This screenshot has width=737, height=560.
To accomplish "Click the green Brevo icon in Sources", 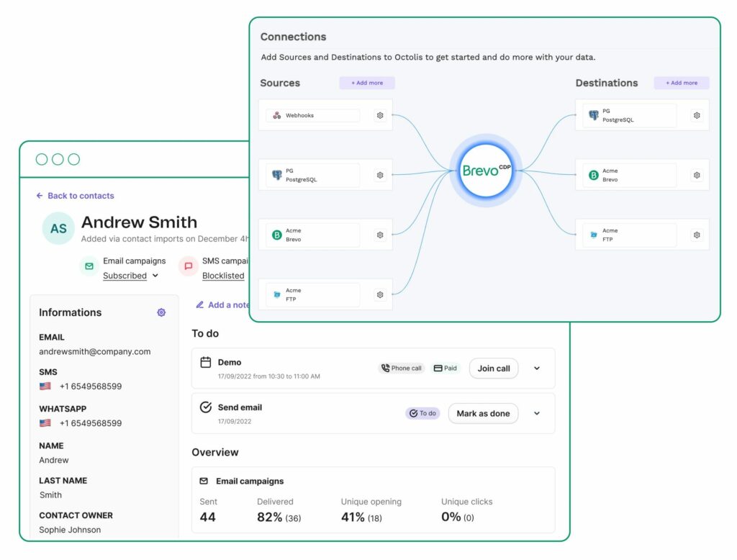I will tap(277, 235).
